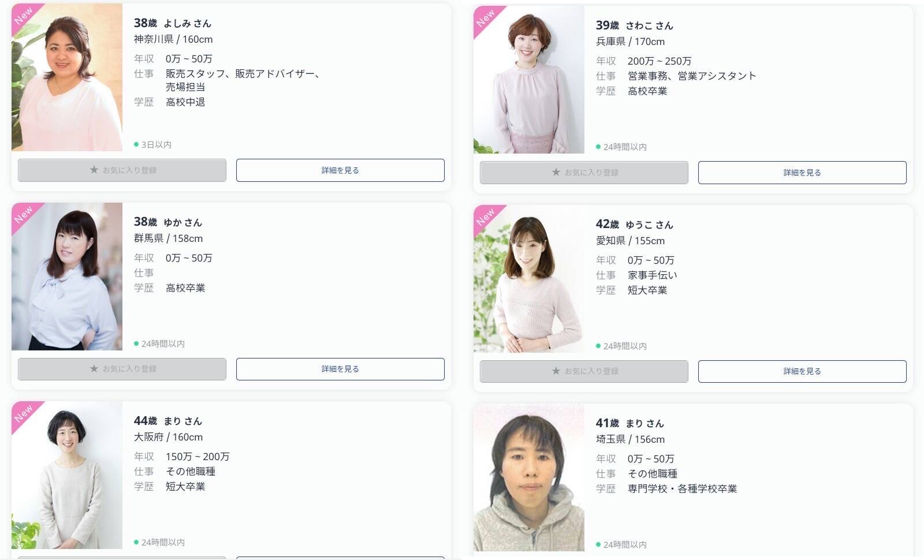Click the New ribbon on 44歳 まり's photo

24,414
